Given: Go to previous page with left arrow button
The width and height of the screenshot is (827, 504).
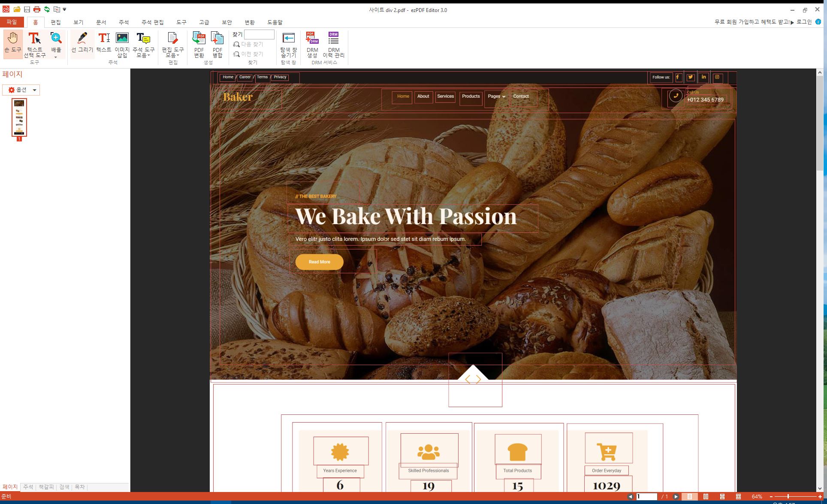Looking at the screenshot, I should coord(630,497).
